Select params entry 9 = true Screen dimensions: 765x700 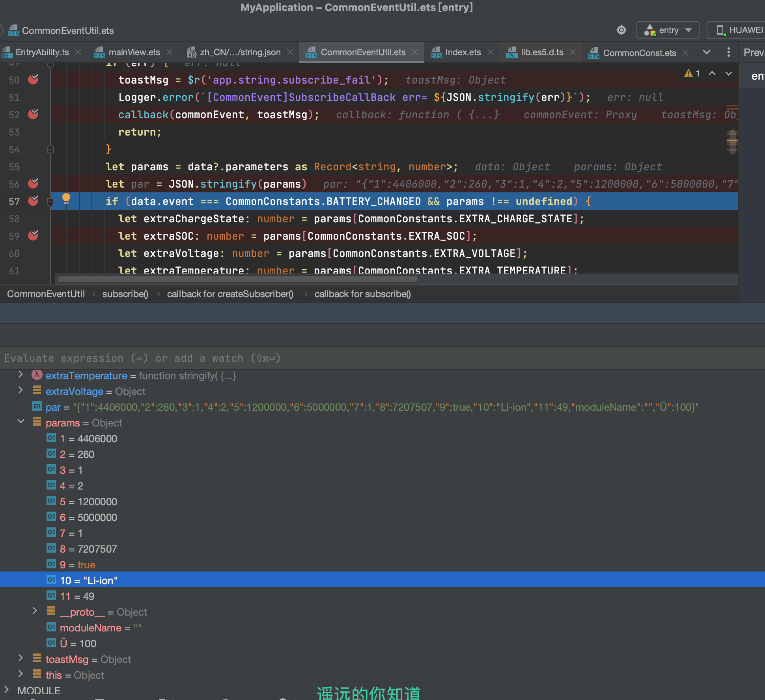tap(382, 565)
